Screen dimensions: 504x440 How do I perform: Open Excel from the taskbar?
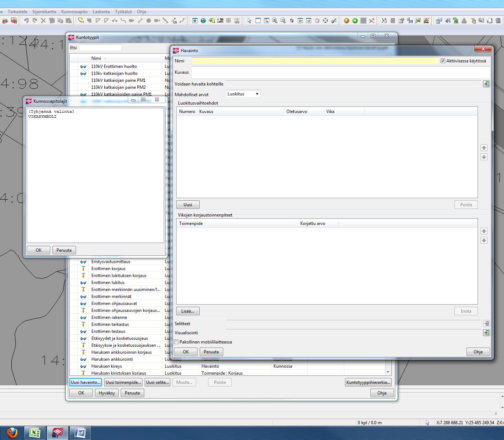click(x=35, y=433)
